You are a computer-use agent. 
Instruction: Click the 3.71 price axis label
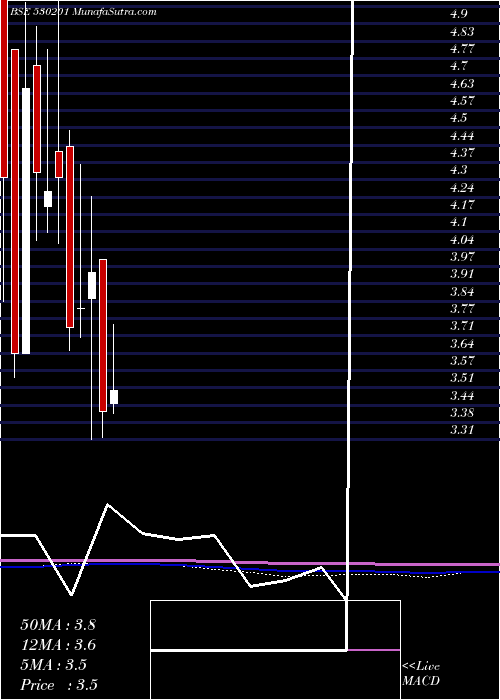462,326
